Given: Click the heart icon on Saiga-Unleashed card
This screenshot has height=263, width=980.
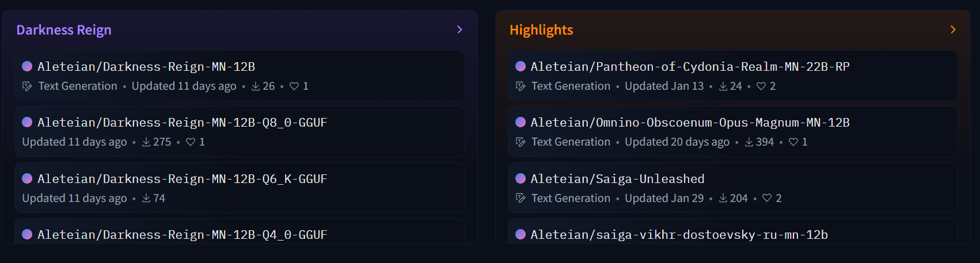Looking at the screenshot, I should coord(767,199).
